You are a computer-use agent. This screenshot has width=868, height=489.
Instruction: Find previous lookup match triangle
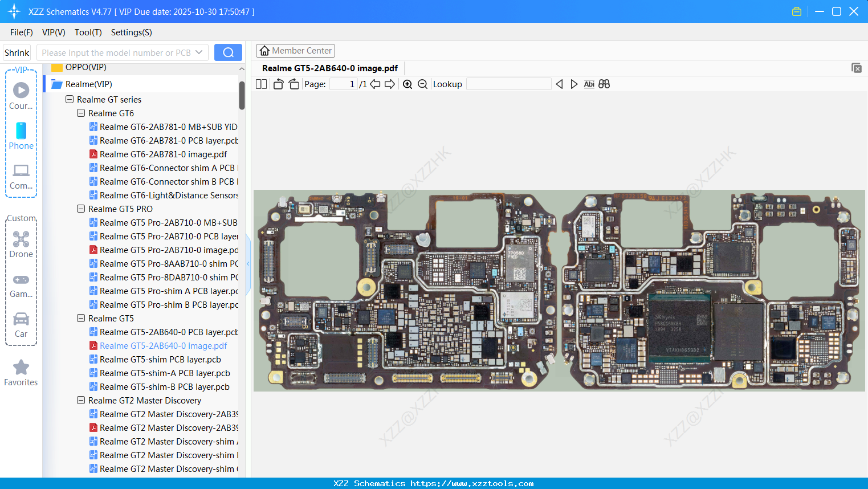pyautogui.click(x=559, y=84)
